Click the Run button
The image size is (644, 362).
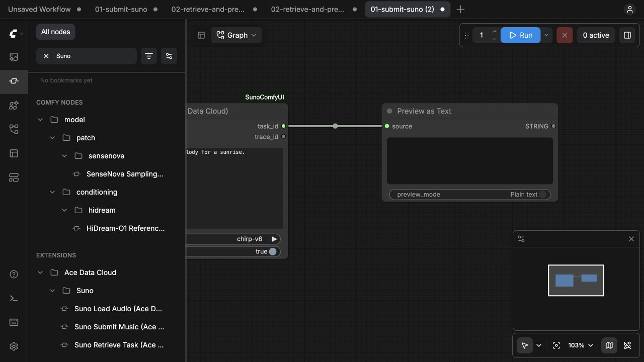click(x=520, y=35)
